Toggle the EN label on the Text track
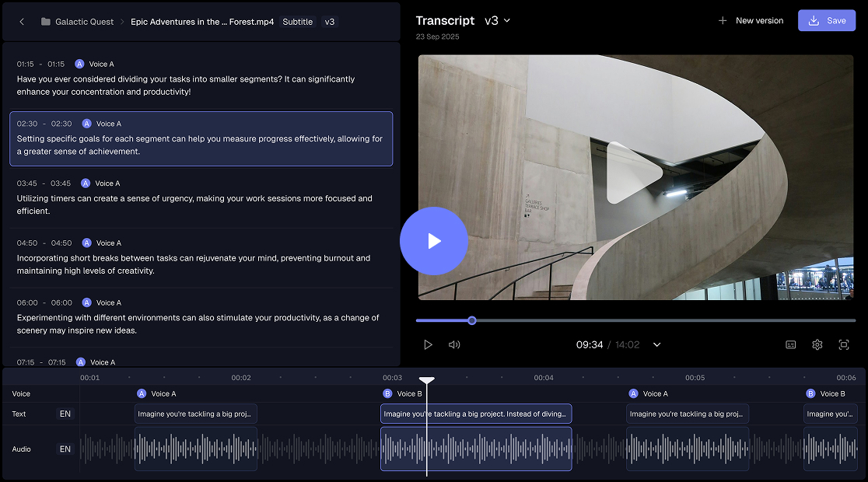 (x=65, y=414)
